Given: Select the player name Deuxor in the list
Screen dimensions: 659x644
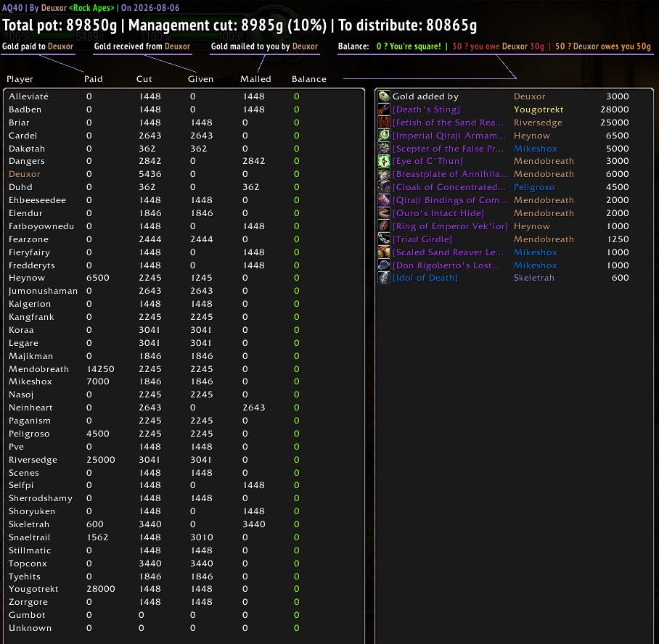Looking at the screenshot, I should coord(25,174).
